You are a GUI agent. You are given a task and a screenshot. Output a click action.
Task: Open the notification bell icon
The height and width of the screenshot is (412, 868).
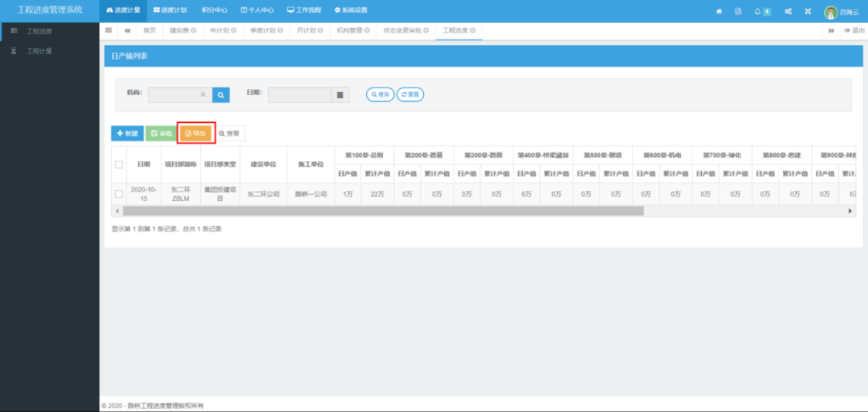pos(758,12)
